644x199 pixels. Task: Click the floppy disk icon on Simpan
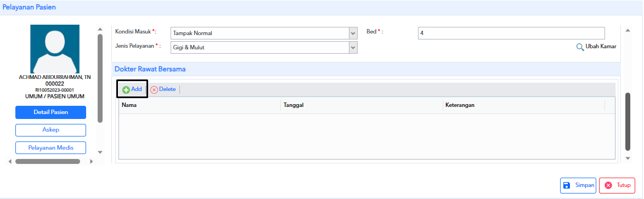pos(567,185)
